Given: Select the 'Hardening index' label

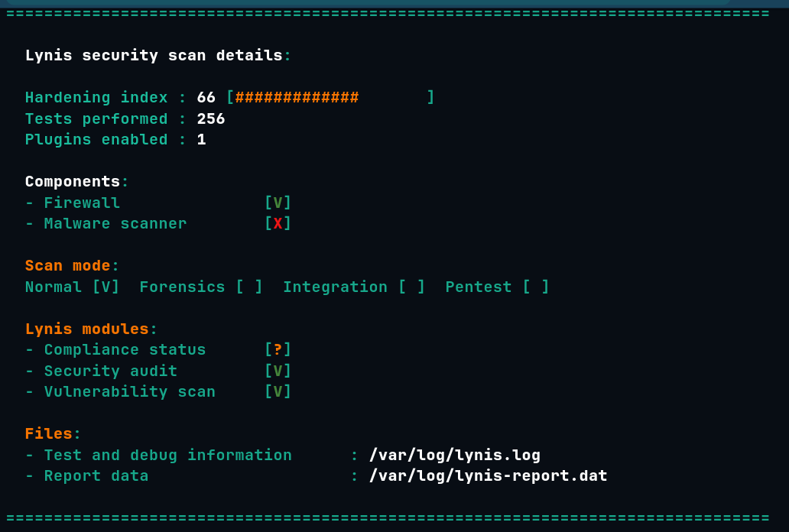Looking at the screenshot, I should click(x=96, y=97).
